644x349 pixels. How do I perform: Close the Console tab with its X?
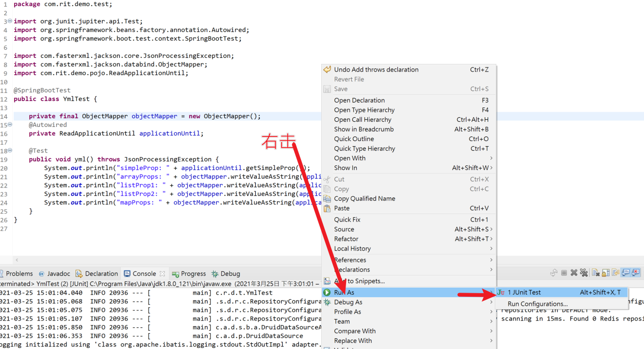162,273
